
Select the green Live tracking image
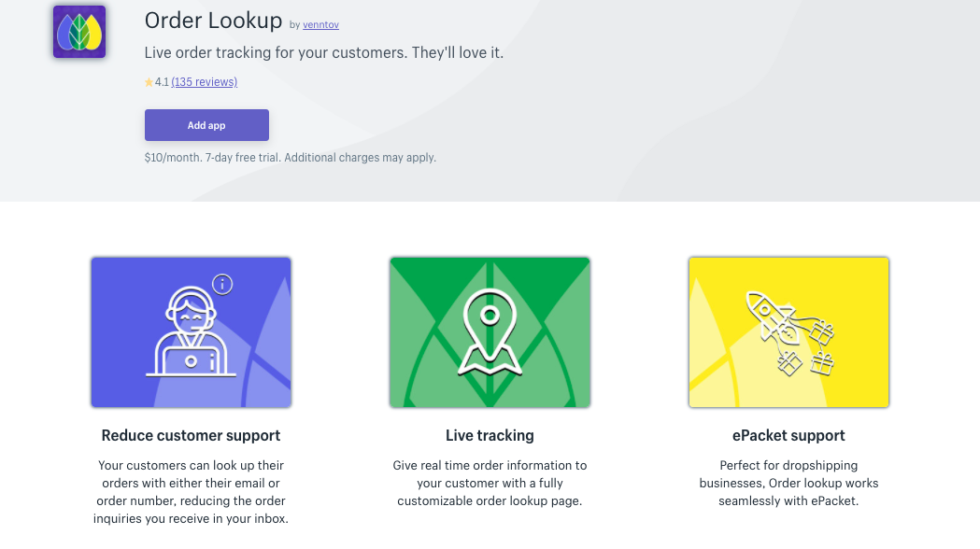(x=490, y=332)
